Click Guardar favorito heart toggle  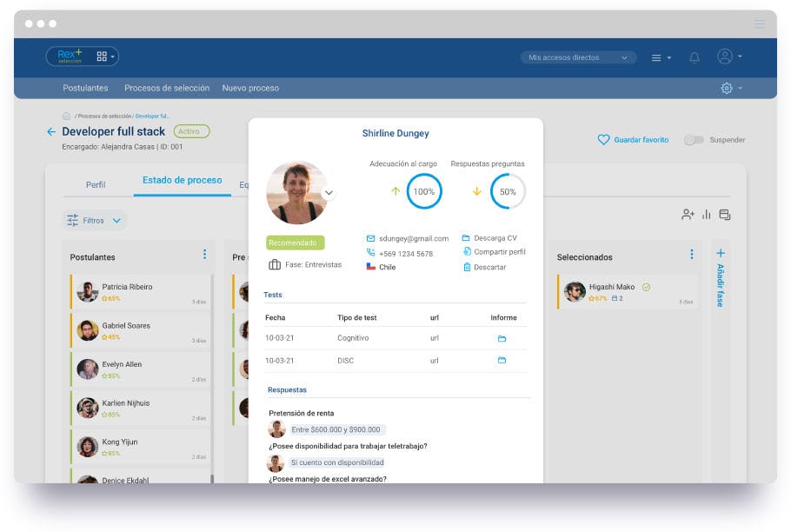point(603,139)
